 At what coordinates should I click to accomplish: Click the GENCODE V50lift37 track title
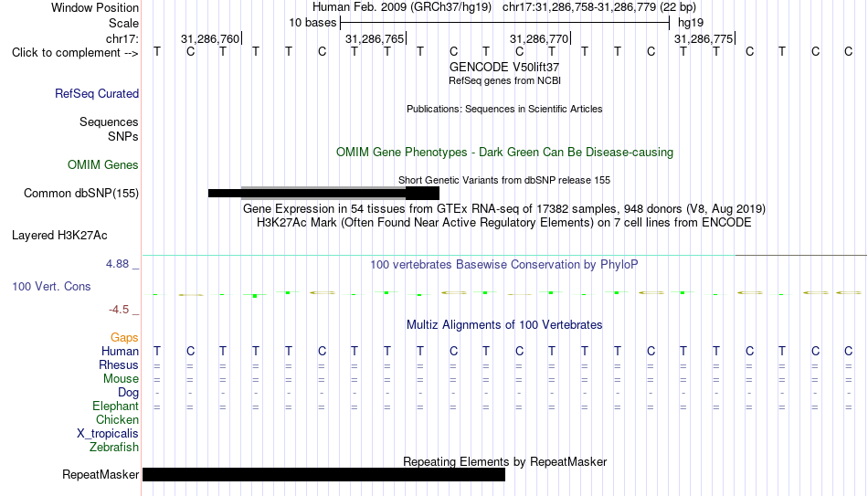pos(504,67)
